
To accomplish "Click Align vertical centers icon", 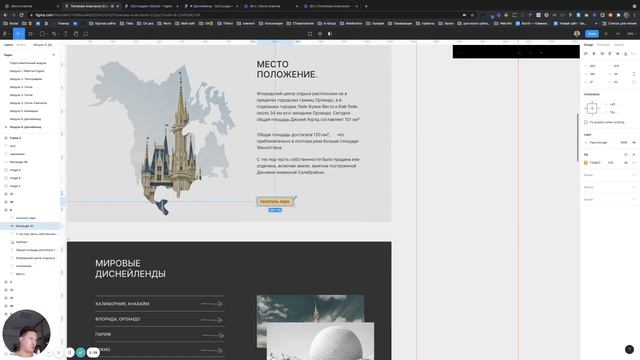I will (x=618, y=54).
